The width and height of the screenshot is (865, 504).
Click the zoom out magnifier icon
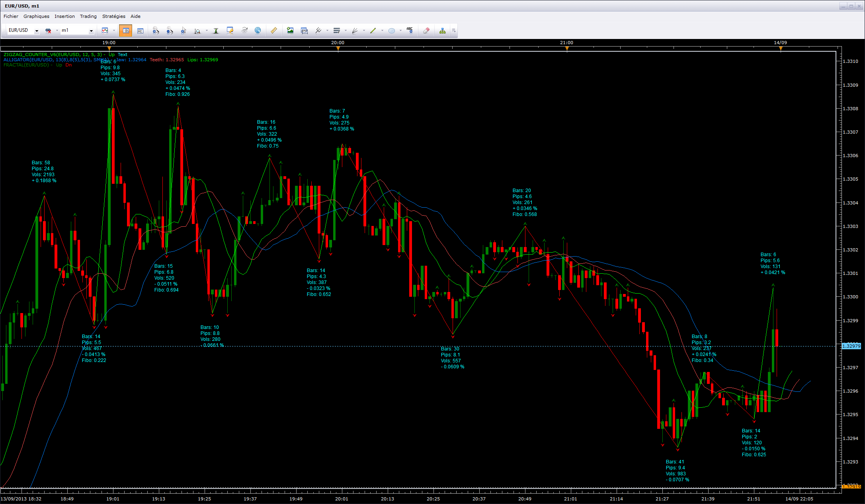170,31
